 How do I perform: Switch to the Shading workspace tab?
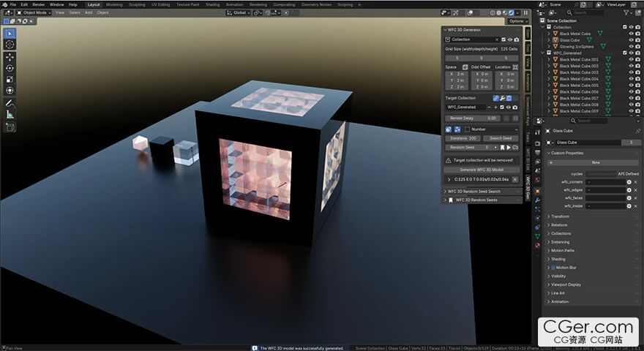211,4
